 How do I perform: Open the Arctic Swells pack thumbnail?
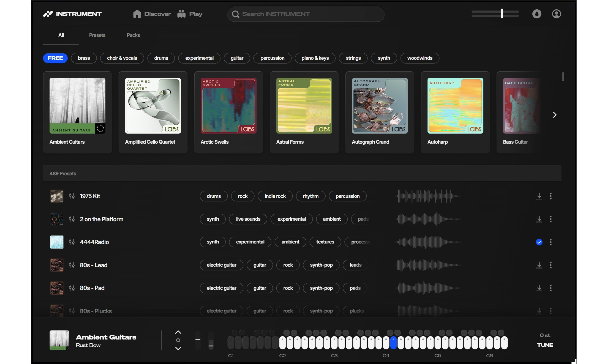[x=228, y=106]
